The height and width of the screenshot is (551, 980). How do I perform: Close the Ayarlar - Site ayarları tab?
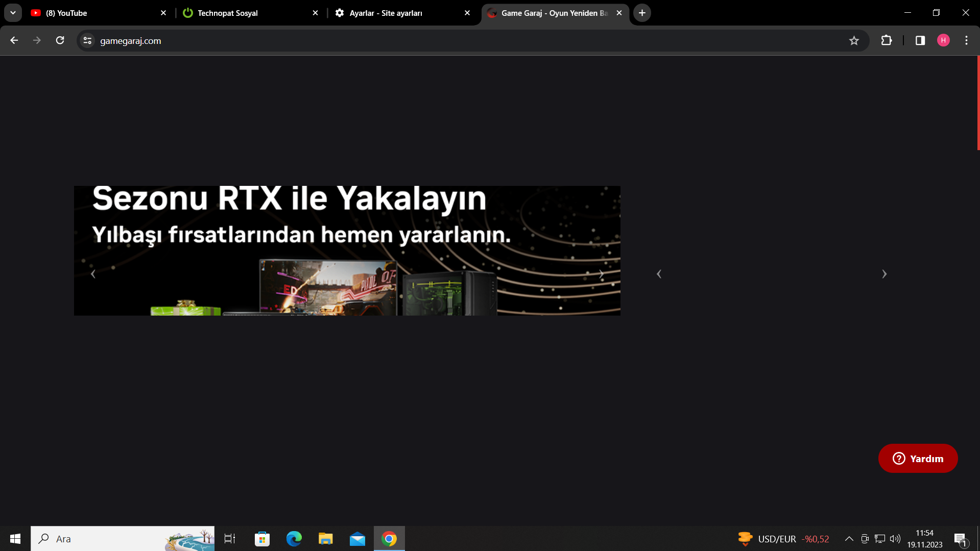tap(467, 13)
